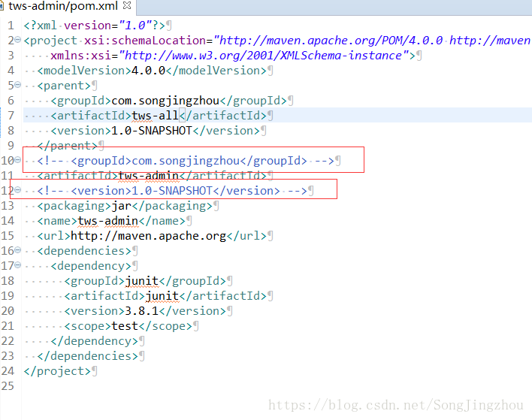The height and width of the screenshot is (420, 532).
Task: Click the xml version "1.0" value
Action: tap(135, 26)
